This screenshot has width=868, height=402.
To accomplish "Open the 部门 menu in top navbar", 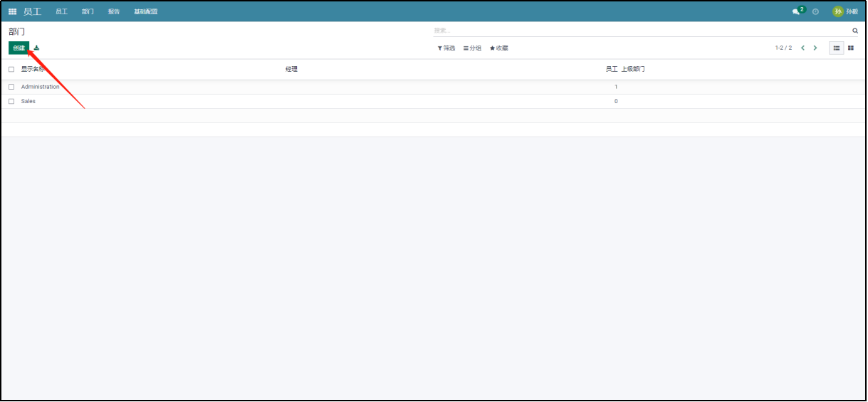I will click(88, 11).
